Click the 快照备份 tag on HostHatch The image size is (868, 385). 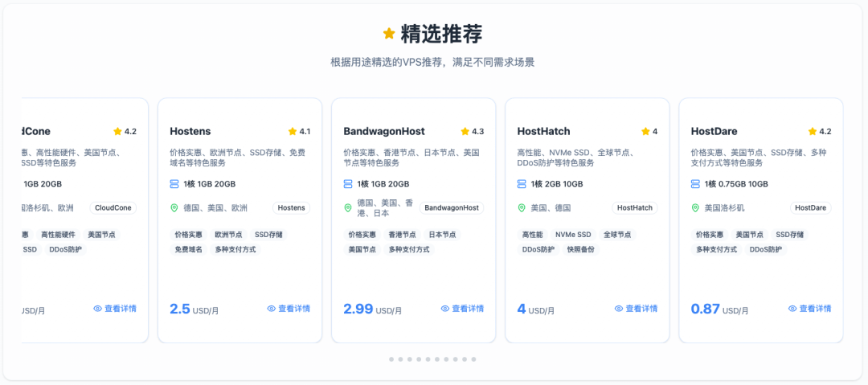[x=581, y=250]
